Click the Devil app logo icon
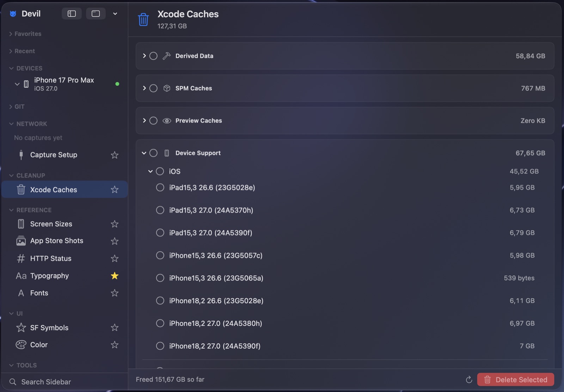Viewport: 564px width, 392px height. pyautogui.click(x=13, y=14)
